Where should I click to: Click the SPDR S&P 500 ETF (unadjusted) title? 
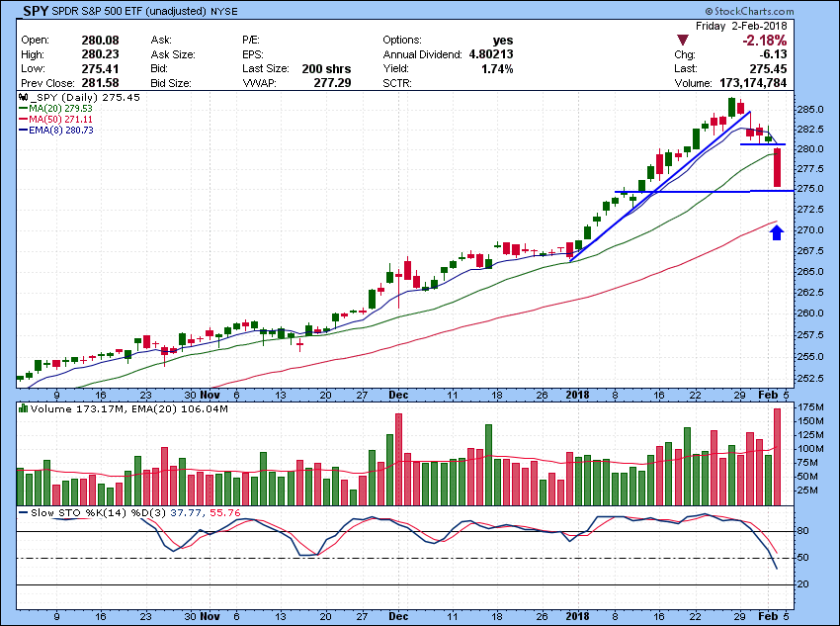click(129, 11)
